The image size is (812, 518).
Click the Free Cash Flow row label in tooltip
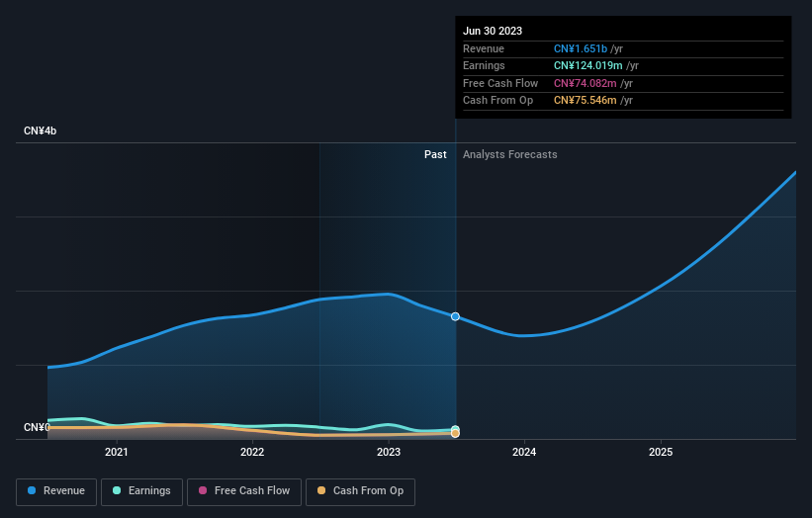(x=500, y=83)
